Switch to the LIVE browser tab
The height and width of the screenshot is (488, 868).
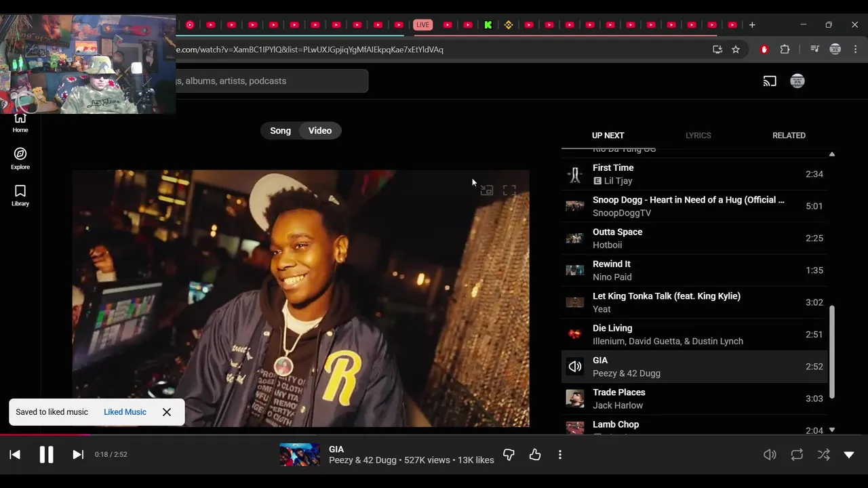423,25
